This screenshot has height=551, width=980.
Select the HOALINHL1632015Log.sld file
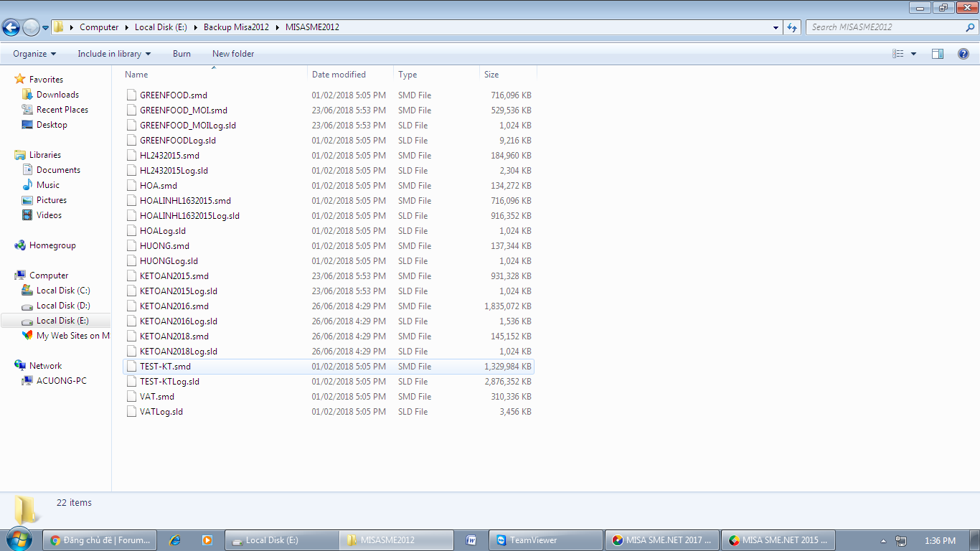[x=189, y=215]
